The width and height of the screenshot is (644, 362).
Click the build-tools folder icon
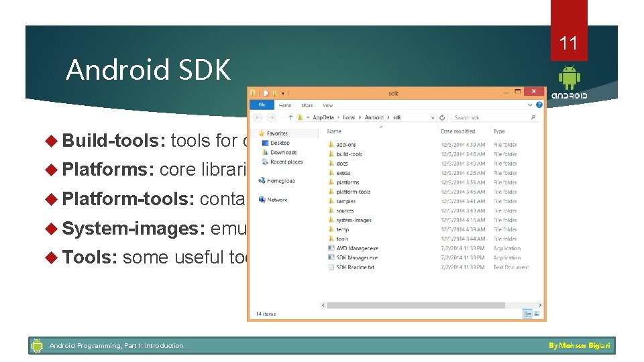[x=331, y=154]
